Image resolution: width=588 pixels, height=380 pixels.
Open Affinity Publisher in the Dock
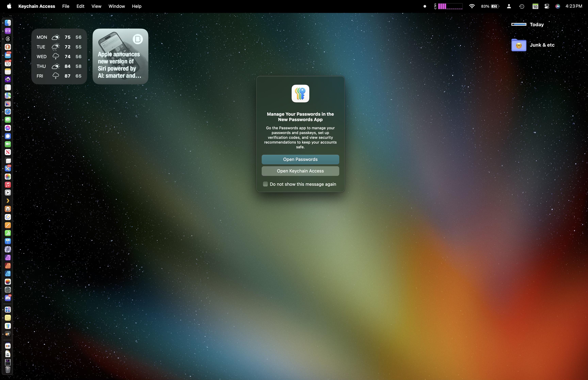[8, 266]
